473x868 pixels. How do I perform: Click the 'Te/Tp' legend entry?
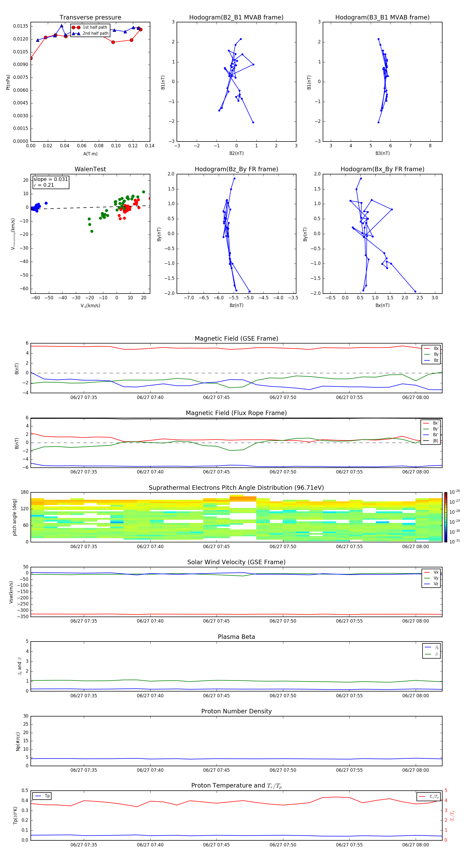(x=429, y=797)
